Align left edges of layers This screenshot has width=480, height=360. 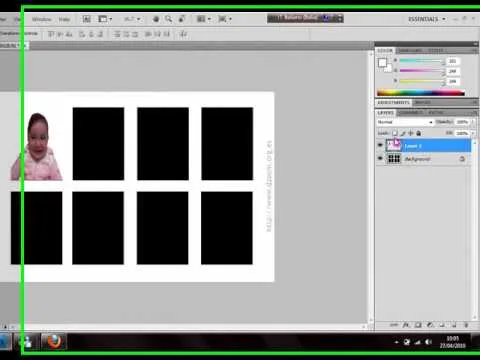tap(82, 34)
